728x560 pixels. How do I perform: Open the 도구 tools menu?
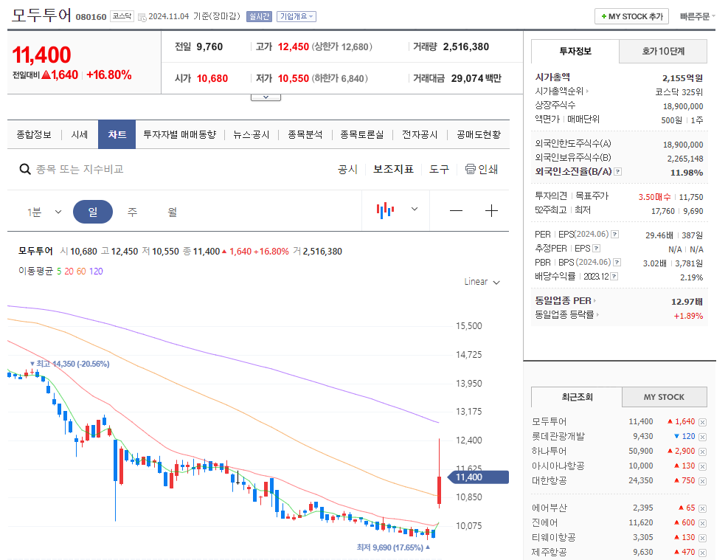tap(439, 170)
